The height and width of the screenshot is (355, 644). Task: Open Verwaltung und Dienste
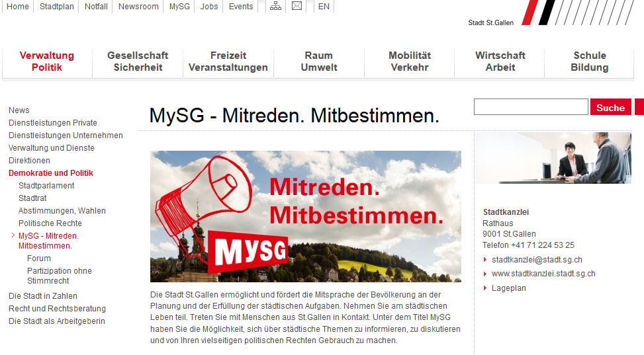tap(52, 147)
